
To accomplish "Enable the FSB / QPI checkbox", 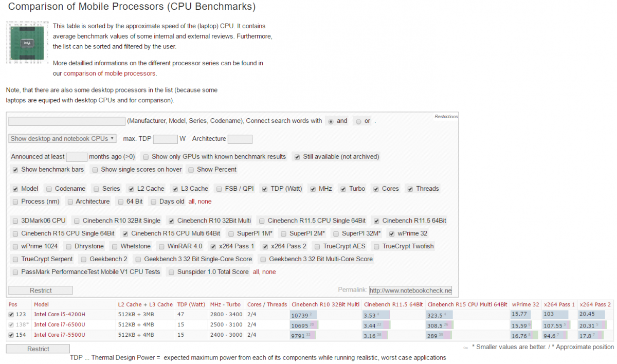I will click(219, 189).
